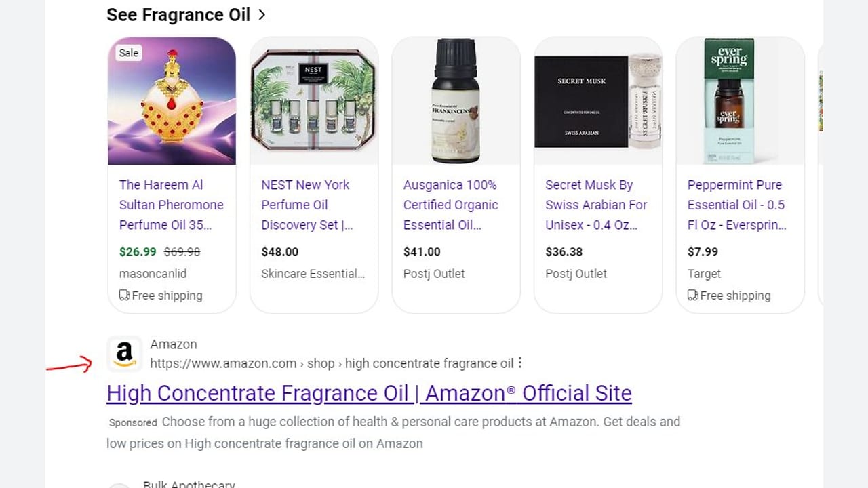Open the Ausganica Frankincense bottle image
Viewport: 868px width, 488px height.
point(456,101)
